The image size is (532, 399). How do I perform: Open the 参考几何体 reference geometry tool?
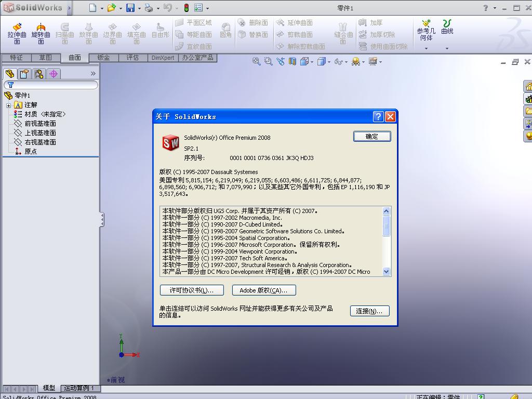click(x=426, y=30)
